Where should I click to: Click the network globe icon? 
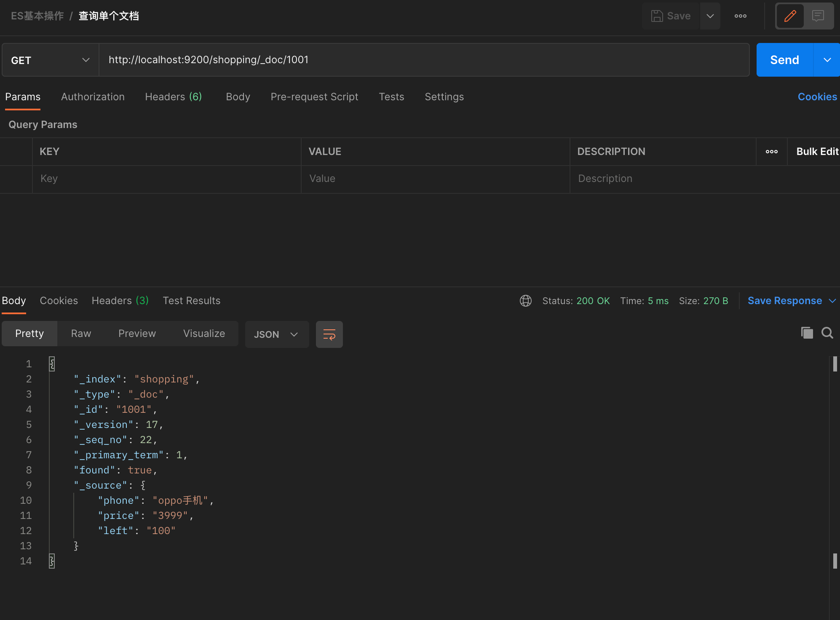coord(526,301)
